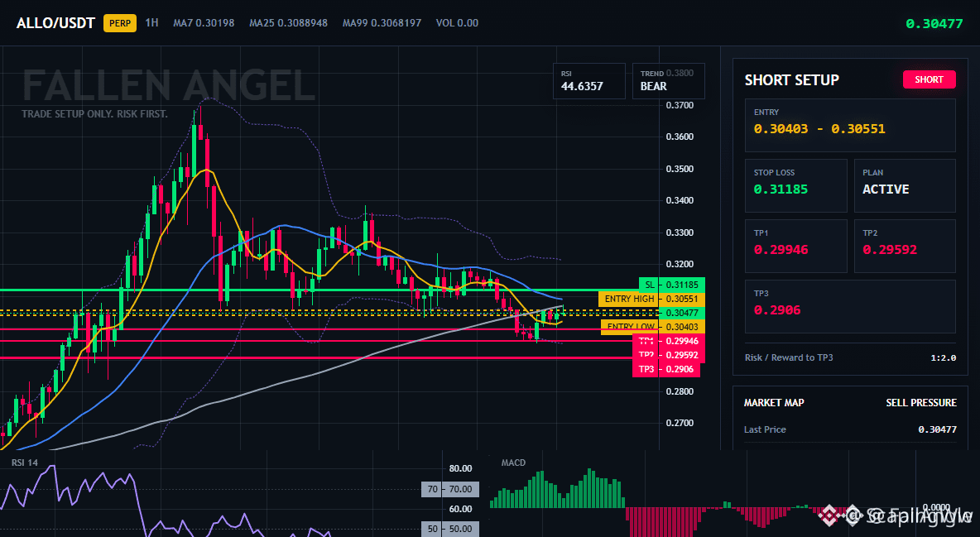Click the 0.3300 price axis label
The image size is (980, 537).
pos(680,233)
